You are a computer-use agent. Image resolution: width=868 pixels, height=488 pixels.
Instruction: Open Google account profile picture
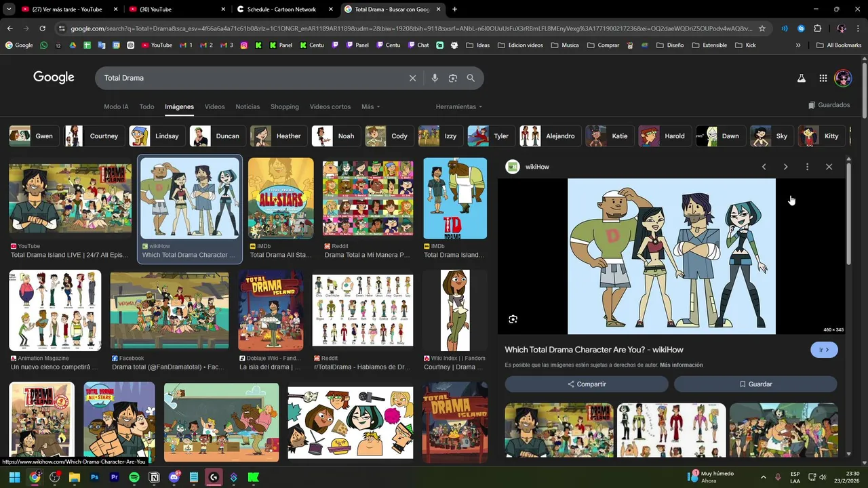[x=843, y=78]
